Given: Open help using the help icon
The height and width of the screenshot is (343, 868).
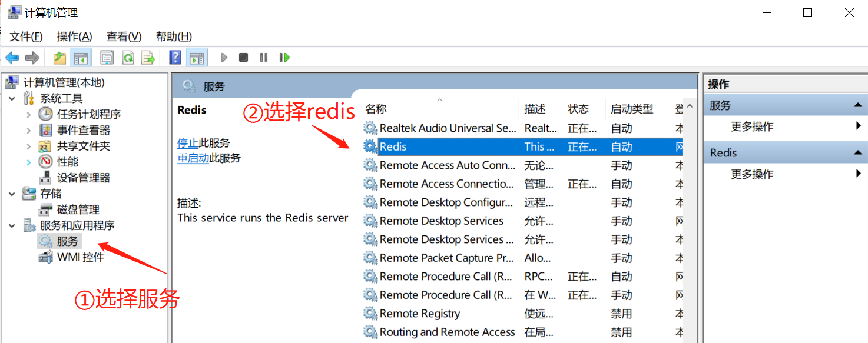Looking at the screenshot, I should pos(174,57).
